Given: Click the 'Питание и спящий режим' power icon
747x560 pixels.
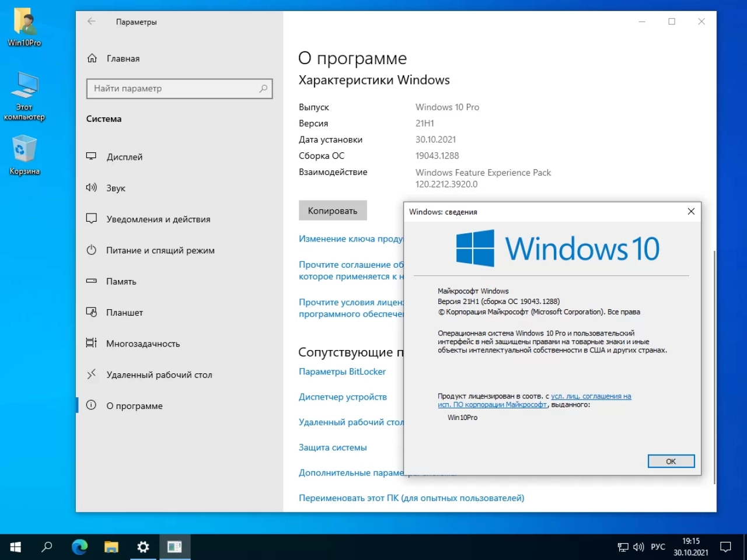Looking at the screenshot, I should (x=91, y=250).
